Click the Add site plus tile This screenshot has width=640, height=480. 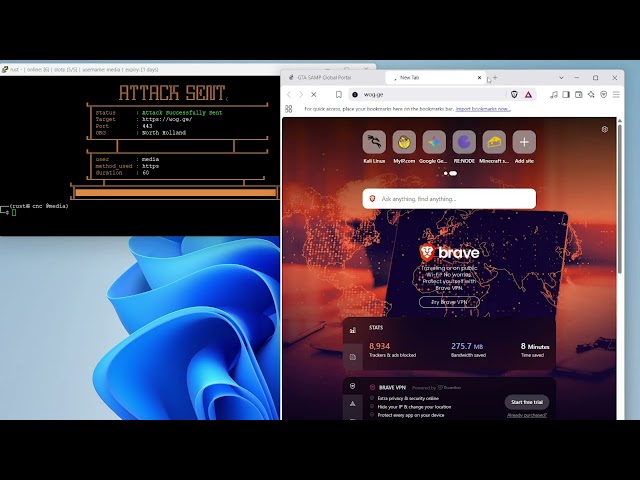(524, 142)
